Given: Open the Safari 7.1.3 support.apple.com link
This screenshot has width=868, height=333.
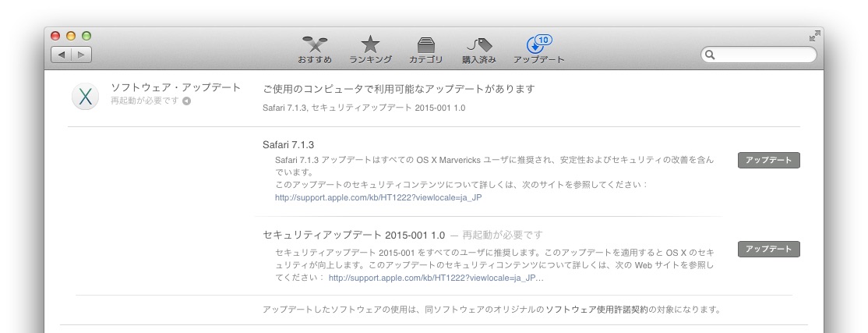Looking at the screenshot, I should coord(378,197).
